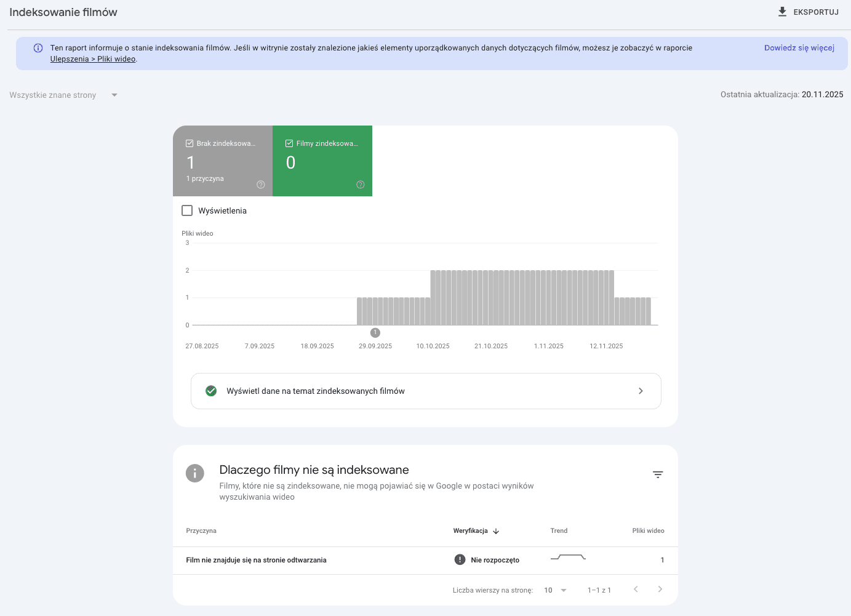851x616 pixels.
Task: Click the info icon in the blue banner
Action: [x=38, y=48]
